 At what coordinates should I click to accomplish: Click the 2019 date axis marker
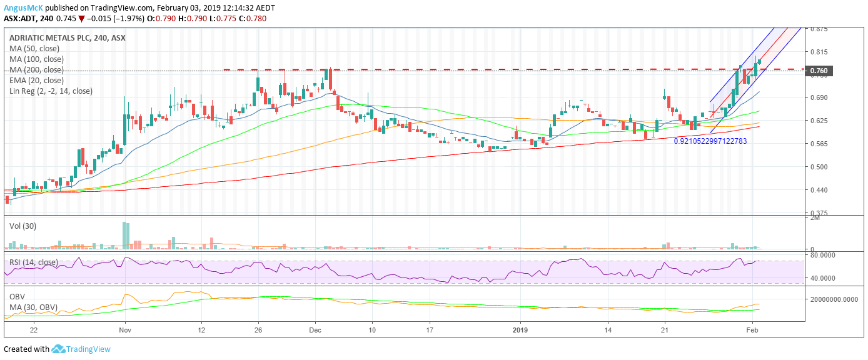coord(521,329)
